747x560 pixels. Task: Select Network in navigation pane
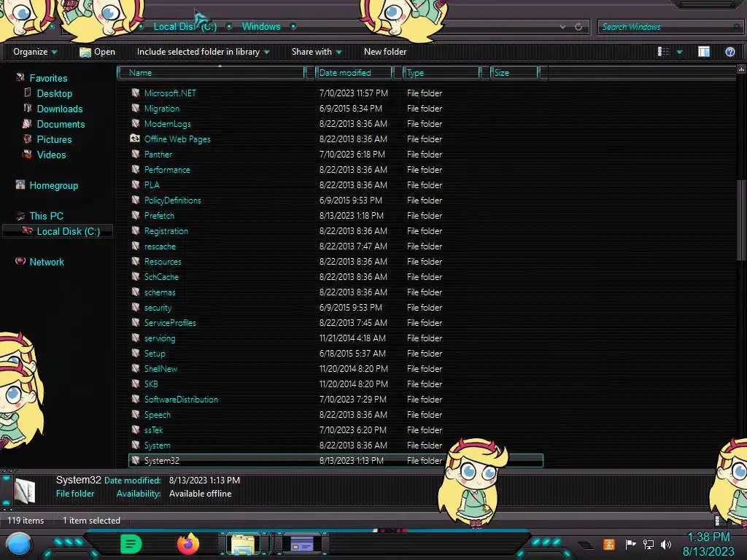coord(47,262)
